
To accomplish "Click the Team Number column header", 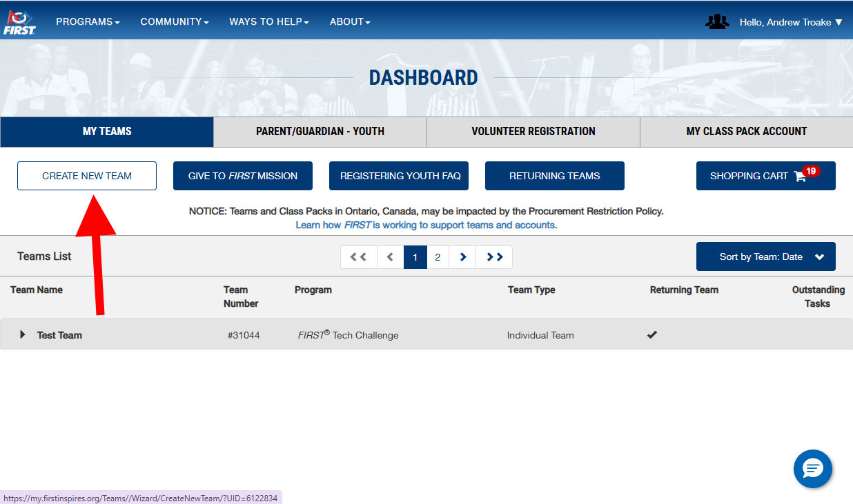I will click(x=241, y=296).
